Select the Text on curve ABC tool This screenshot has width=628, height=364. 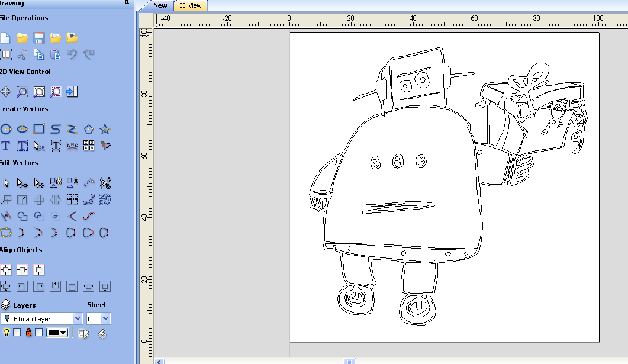72,146
